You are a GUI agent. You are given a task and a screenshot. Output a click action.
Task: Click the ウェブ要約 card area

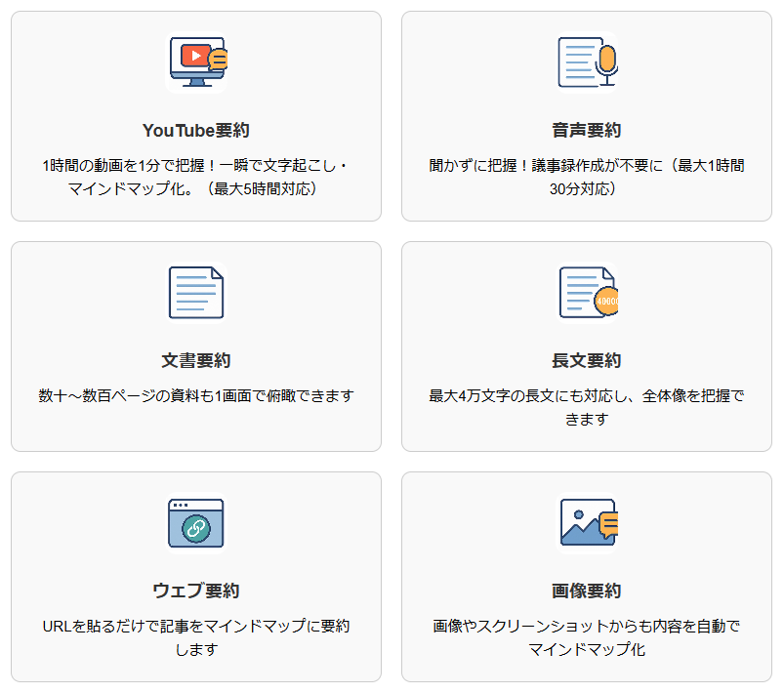click(194, 576)
